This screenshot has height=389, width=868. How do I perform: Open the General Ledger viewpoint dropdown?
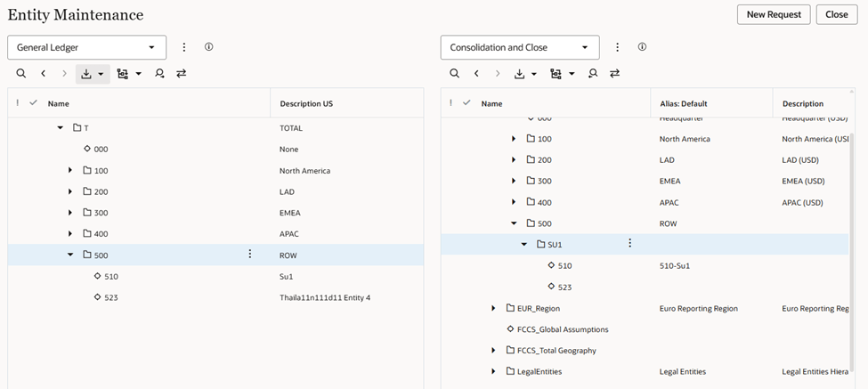[86, 47]
